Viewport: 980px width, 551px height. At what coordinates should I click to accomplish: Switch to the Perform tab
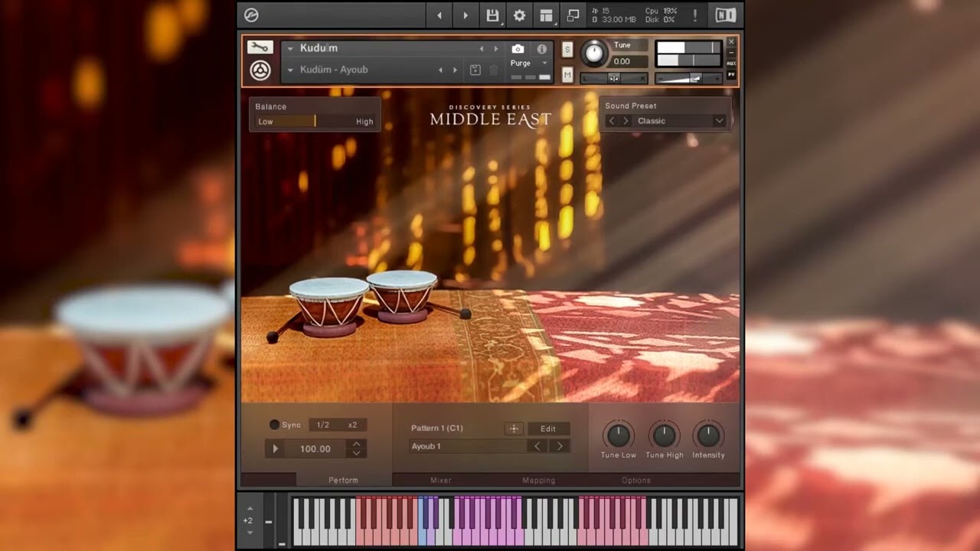(x=343, y=481)
